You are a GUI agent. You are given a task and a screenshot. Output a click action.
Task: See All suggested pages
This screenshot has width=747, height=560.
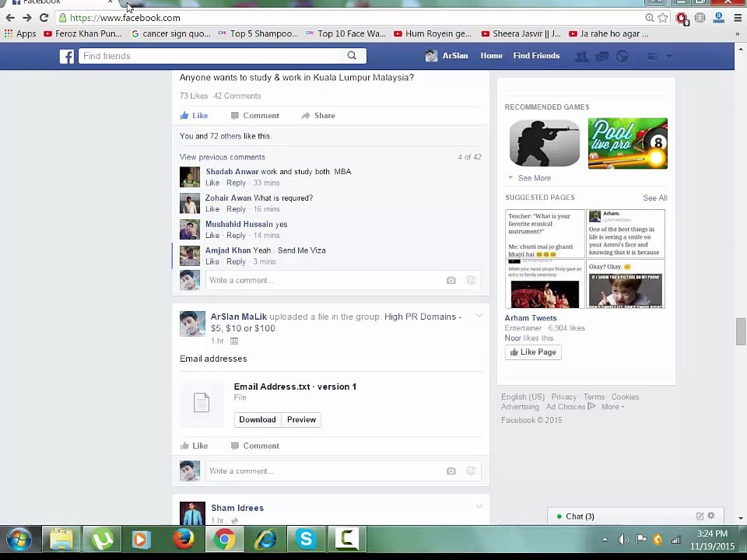654,198
